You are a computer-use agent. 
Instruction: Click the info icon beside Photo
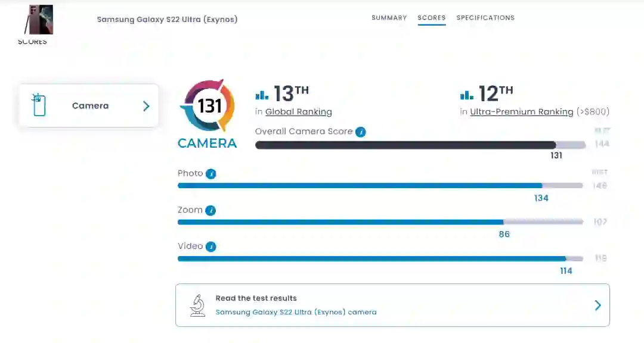click(x=211, y=174)
